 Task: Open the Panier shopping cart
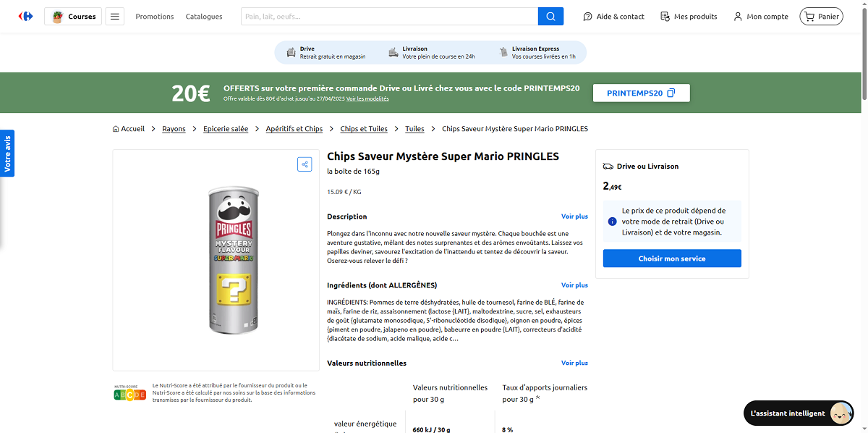(x=821, y=16)
